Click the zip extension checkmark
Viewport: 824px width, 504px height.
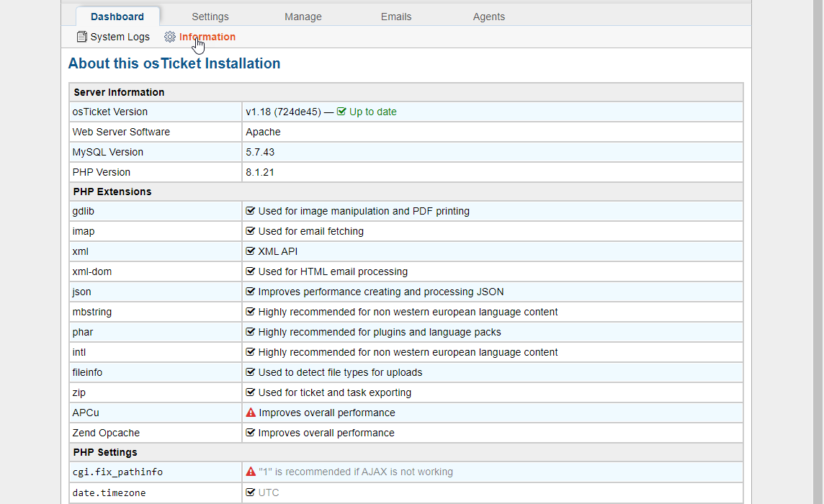[251, 392]
